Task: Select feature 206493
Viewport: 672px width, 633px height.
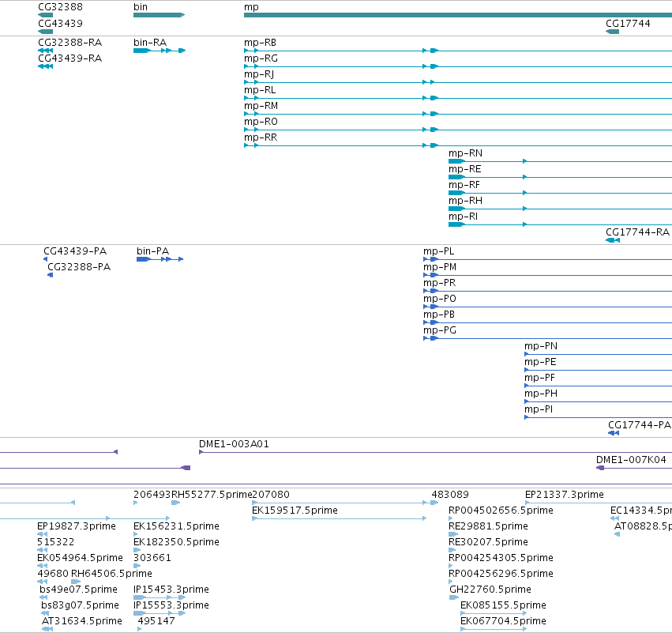Action: (x=152, y=495)
